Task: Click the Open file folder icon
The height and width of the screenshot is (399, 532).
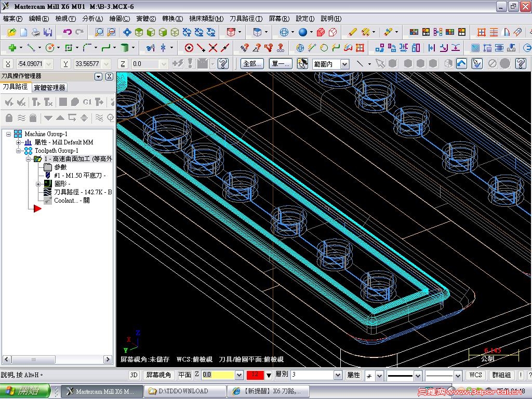Action: click(11, 32)
